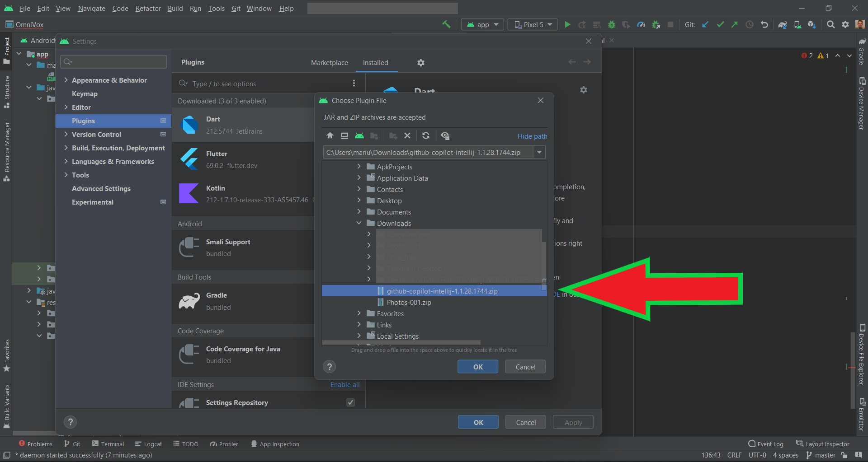Collapse the Downloads folder in tree
868x462 pixels.
click(359, 223)
